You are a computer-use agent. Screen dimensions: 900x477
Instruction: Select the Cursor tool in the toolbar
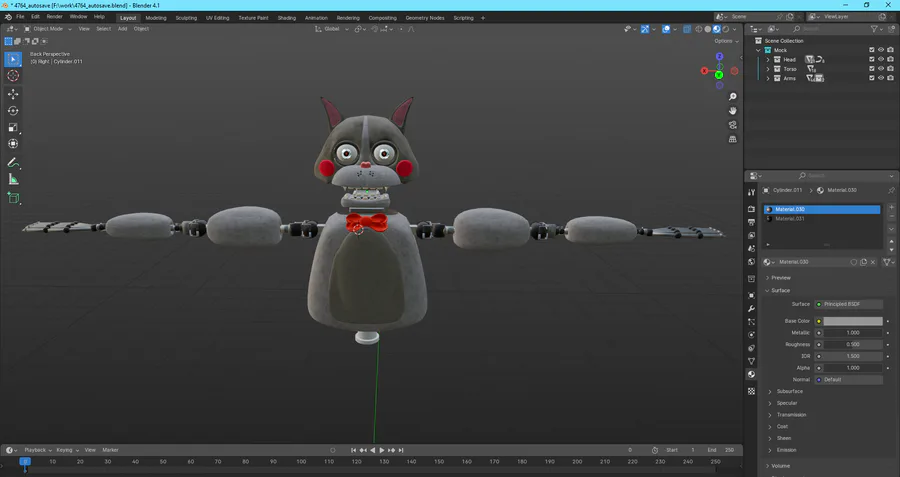point(13,76)
